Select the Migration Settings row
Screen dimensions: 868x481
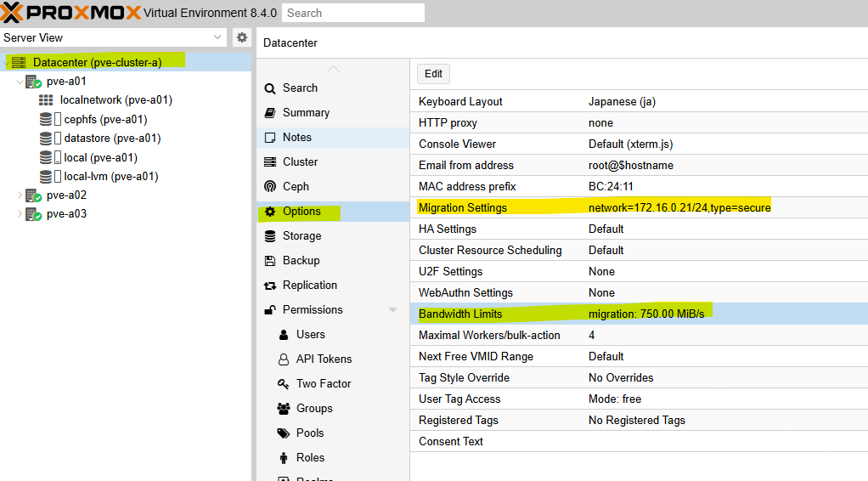click(x=595, y=207)
